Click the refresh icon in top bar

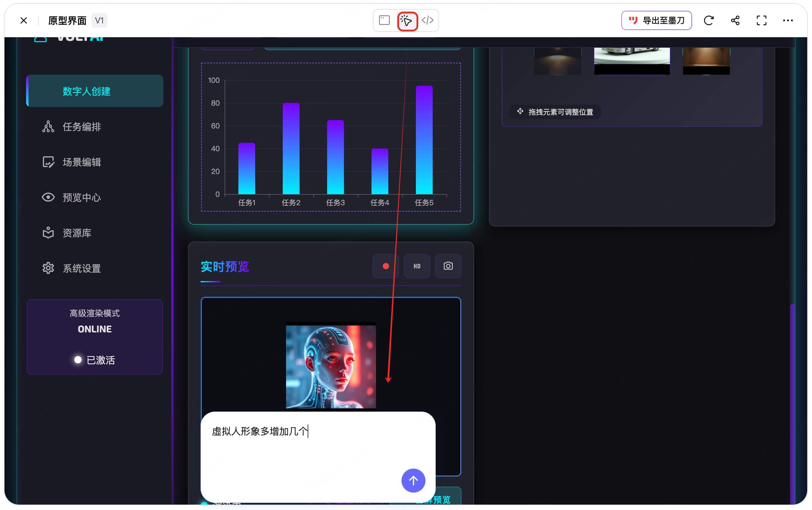click(x=709, y=21)
